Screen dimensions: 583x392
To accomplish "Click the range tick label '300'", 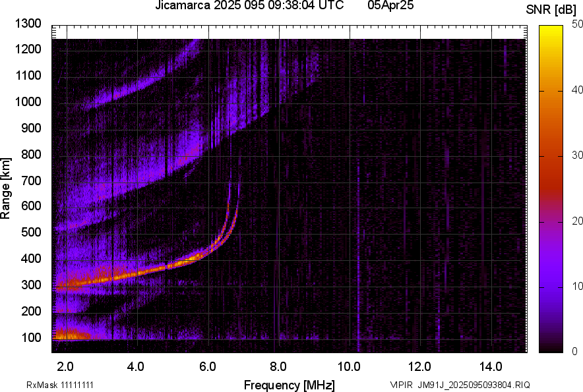I will point(31,285).
